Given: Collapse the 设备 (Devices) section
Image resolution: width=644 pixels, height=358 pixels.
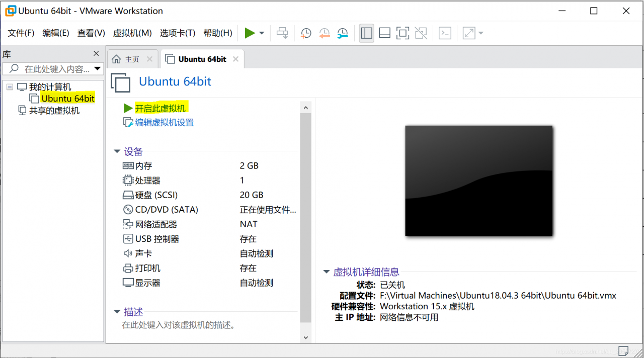Looking at the screenshot, I should (117, 151).
